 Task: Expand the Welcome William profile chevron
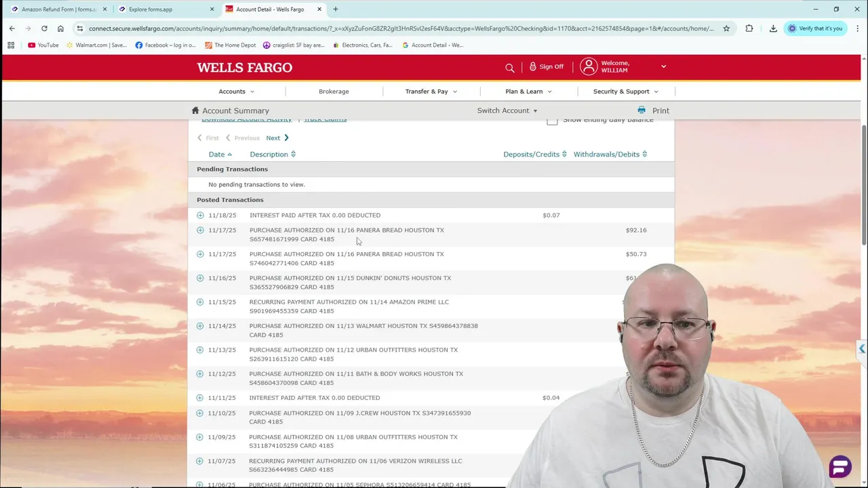point(663,66)
